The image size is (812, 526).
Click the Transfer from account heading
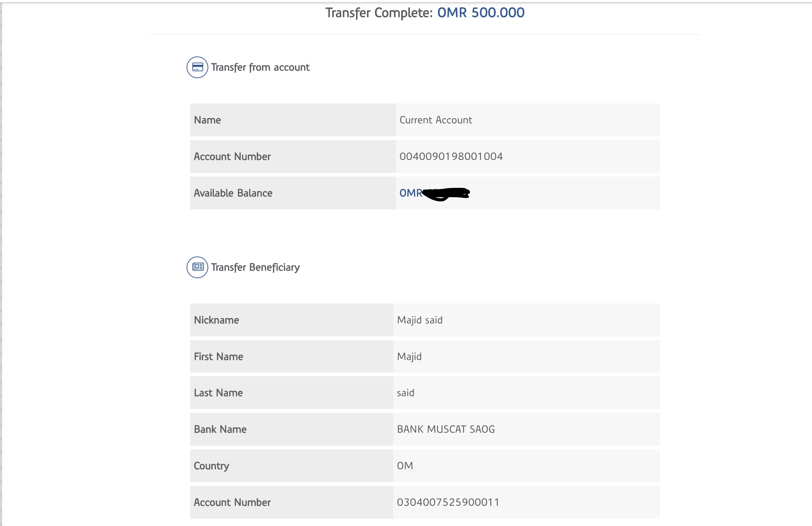260,67
